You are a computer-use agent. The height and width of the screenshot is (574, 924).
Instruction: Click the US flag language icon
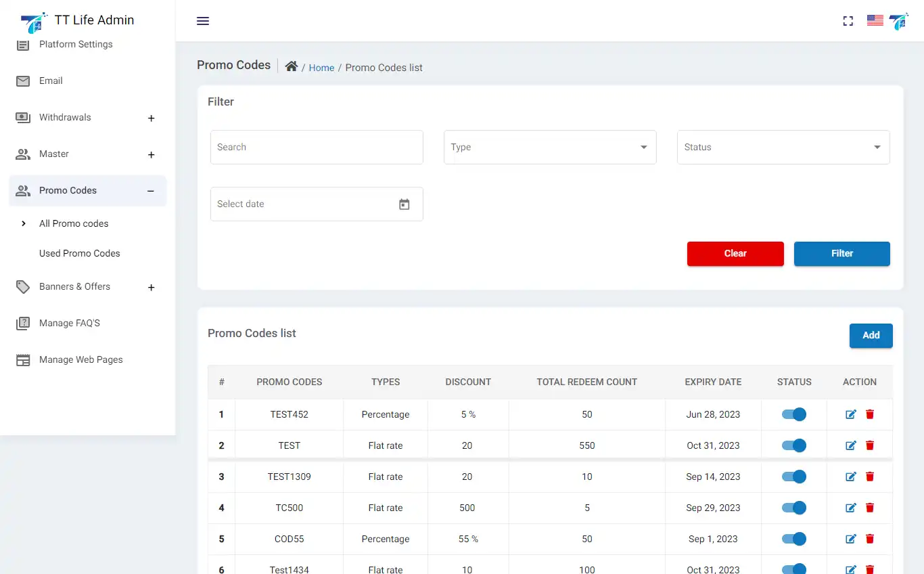tap(875, 20)
